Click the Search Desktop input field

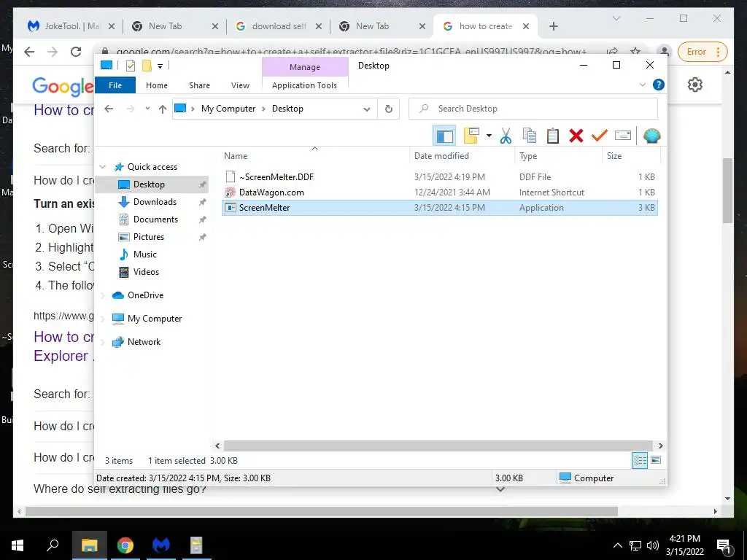533,109
